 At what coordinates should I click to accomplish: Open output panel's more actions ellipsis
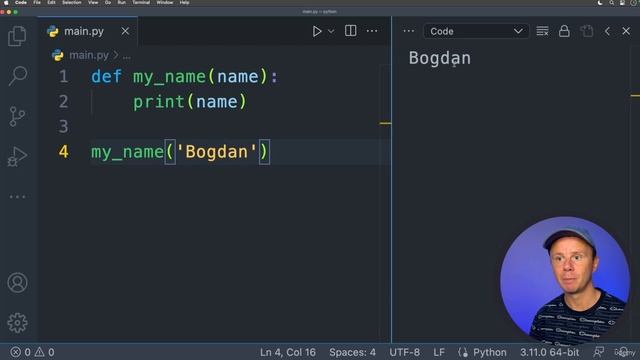408,31
